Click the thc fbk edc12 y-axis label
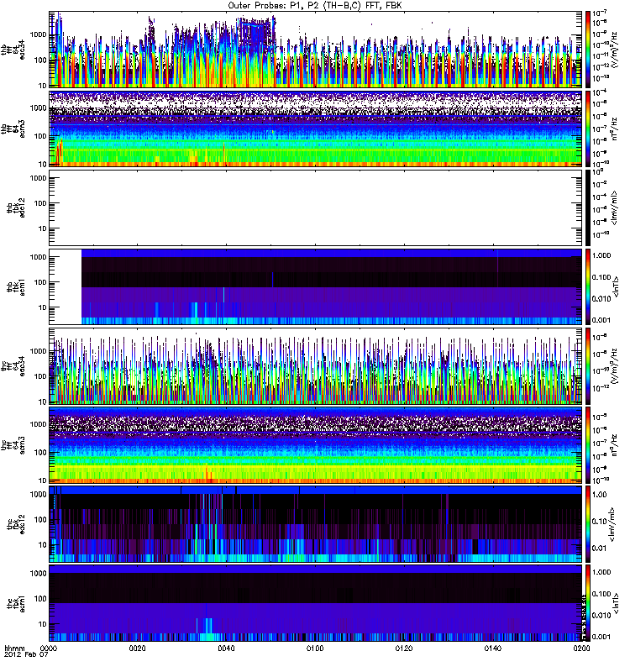Viewport: 630px width, 672px height. (x=16, y=524)
